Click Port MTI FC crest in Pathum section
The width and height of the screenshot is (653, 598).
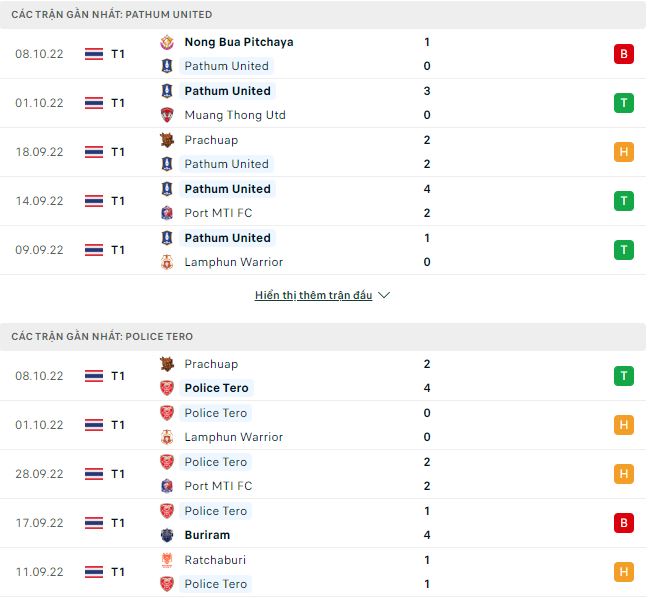pos(167,213)
